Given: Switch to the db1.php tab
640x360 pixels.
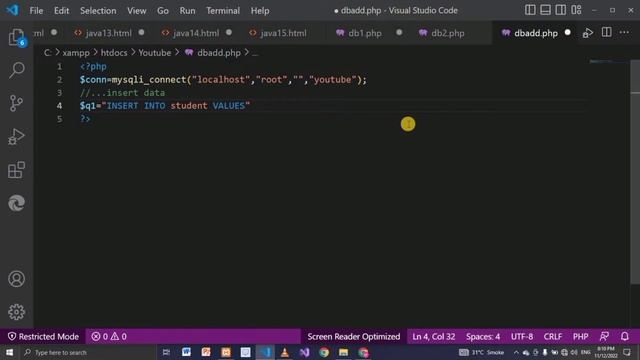Looking at the screenshot, I should (364, 33).
